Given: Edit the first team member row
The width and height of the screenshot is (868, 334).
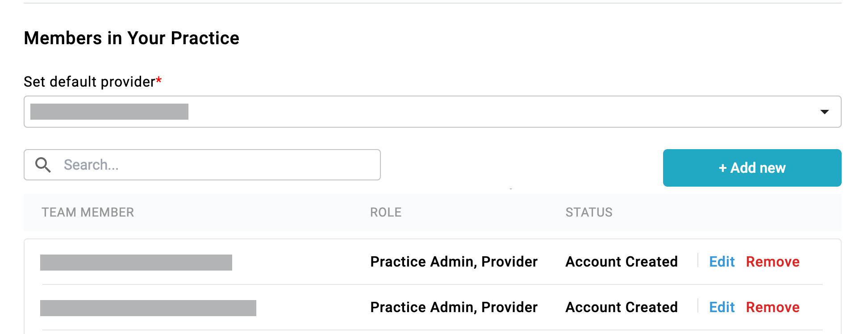Looking at the screenshot, I should [x=722, y=262].
